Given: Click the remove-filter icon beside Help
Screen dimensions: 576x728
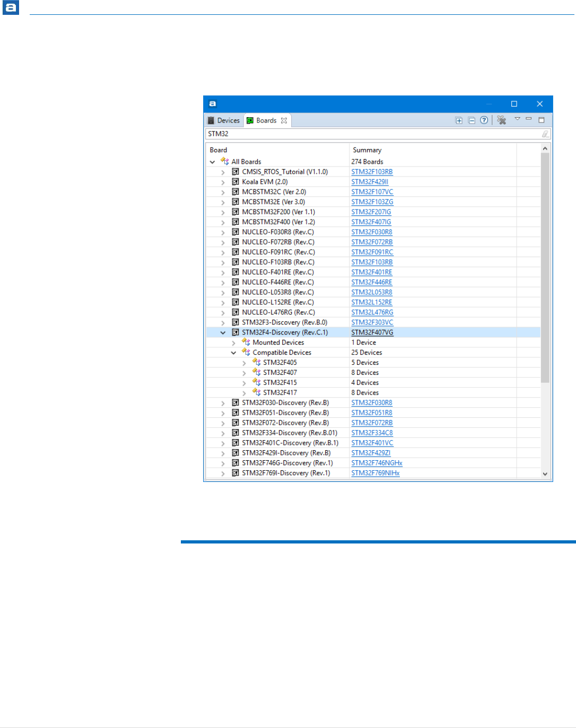Looking at the screenshot, I should coord(501,120).
